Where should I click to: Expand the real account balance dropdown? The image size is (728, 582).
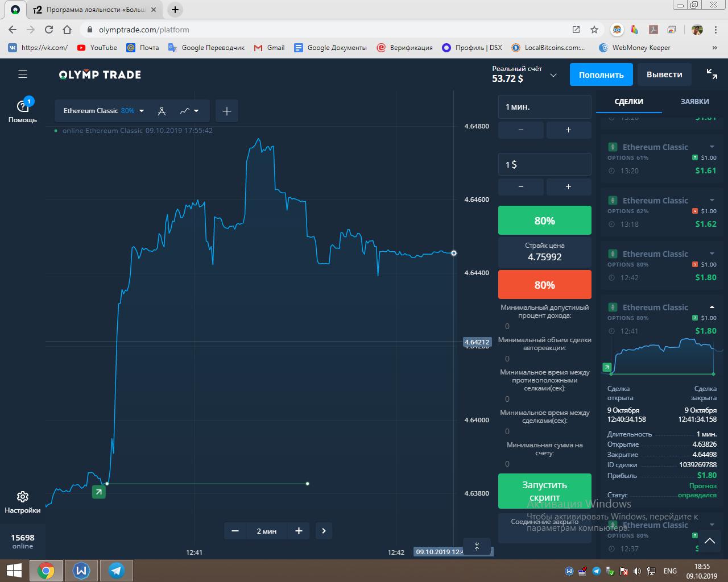coord(553,75)
